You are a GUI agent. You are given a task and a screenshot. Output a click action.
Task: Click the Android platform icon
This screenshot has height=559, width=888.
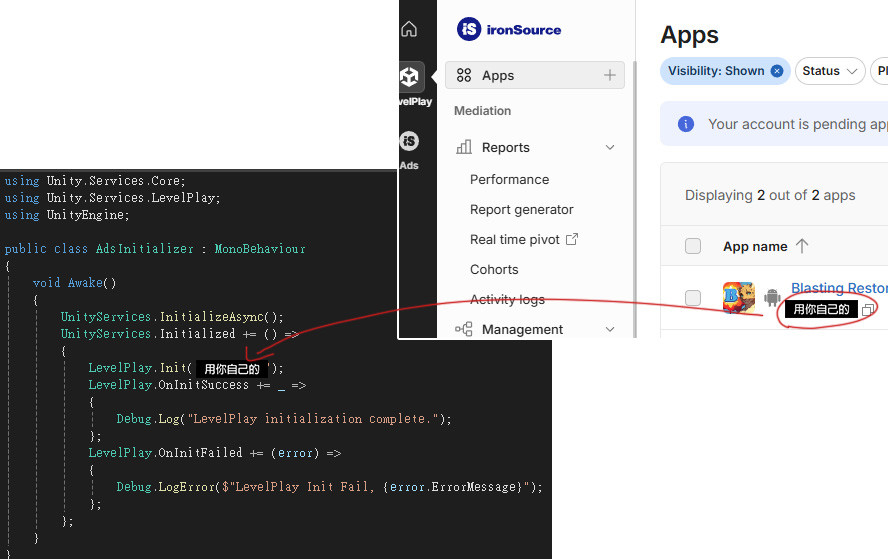coord(771,297)
